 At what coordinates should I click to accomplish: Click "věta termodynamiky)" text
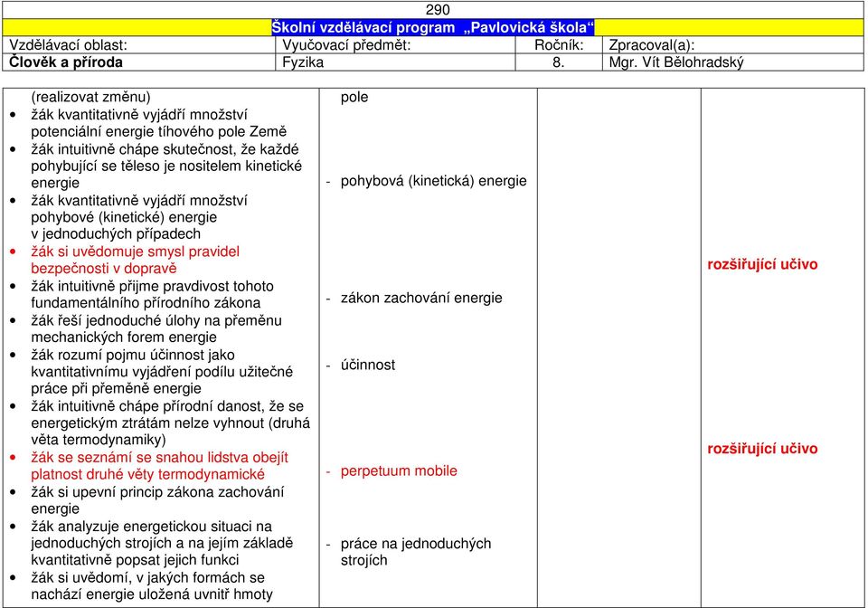coord(99,440)
